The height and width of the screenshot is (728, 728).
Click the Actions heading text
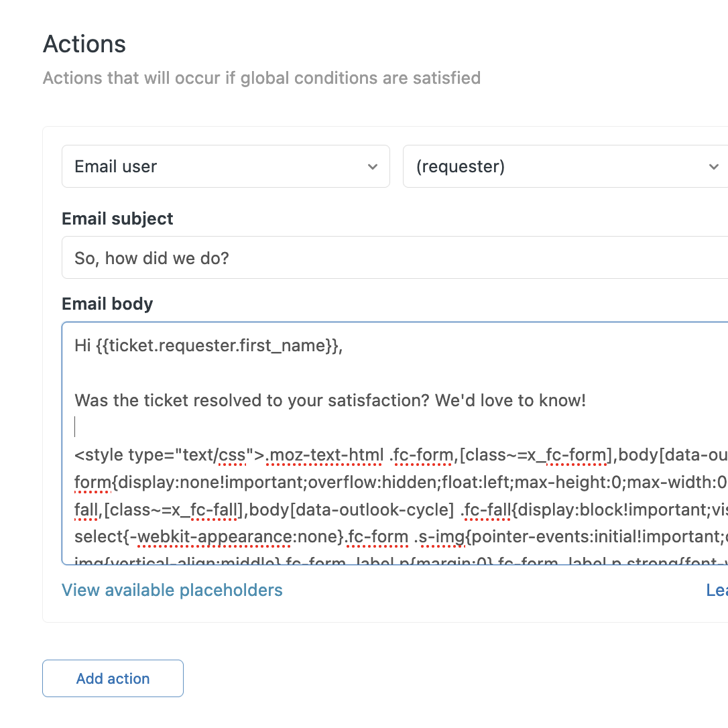(84, 44)
